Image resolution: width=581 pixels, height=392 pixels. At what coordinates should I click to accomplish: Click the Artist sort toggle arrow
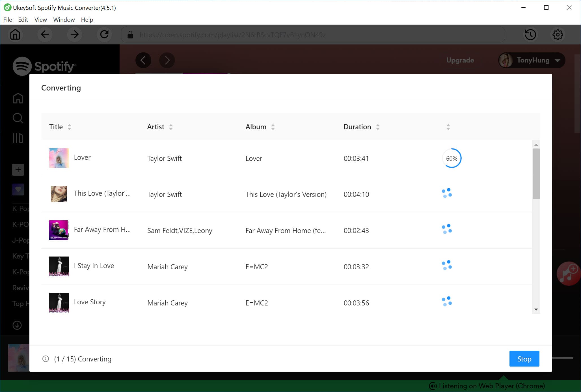point(170,127)
